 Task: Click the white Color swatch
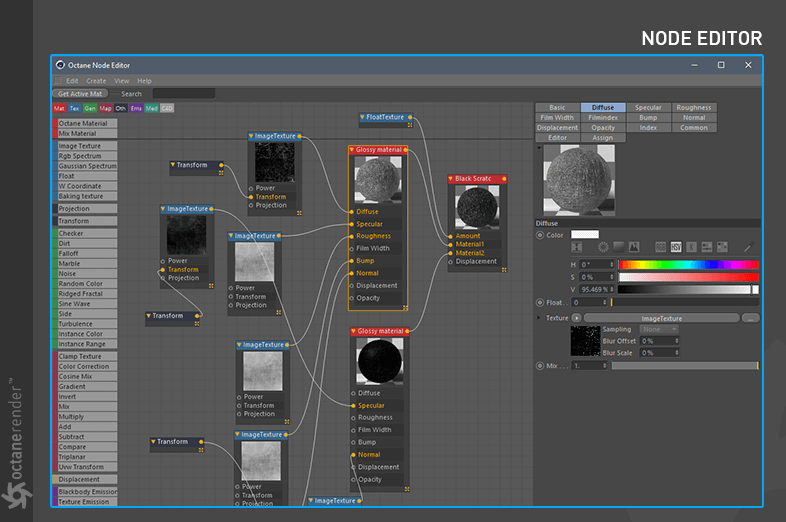[585, 234]
